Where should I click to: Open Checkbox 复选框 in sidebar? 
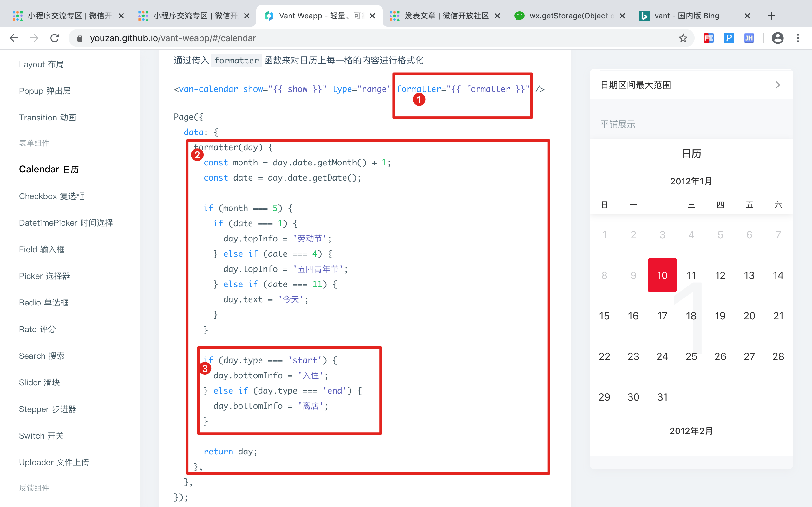pyautogui.click(x=51, y=196)
